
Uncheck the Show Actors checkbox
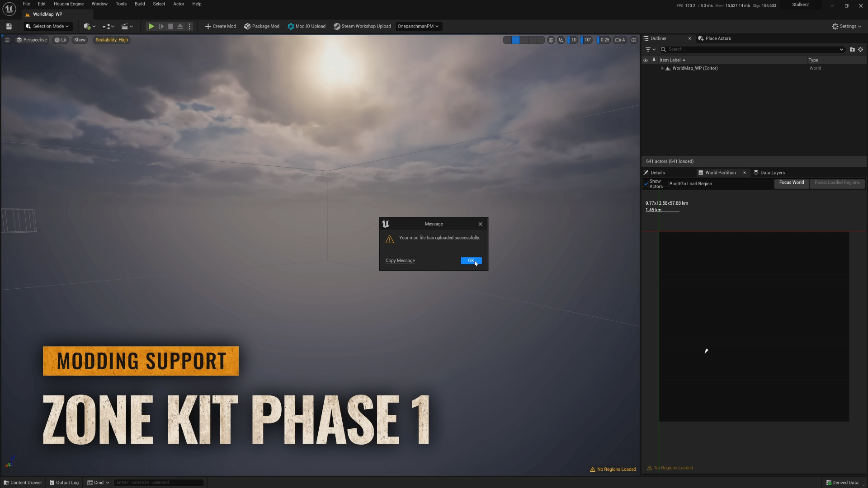[646, 184]
